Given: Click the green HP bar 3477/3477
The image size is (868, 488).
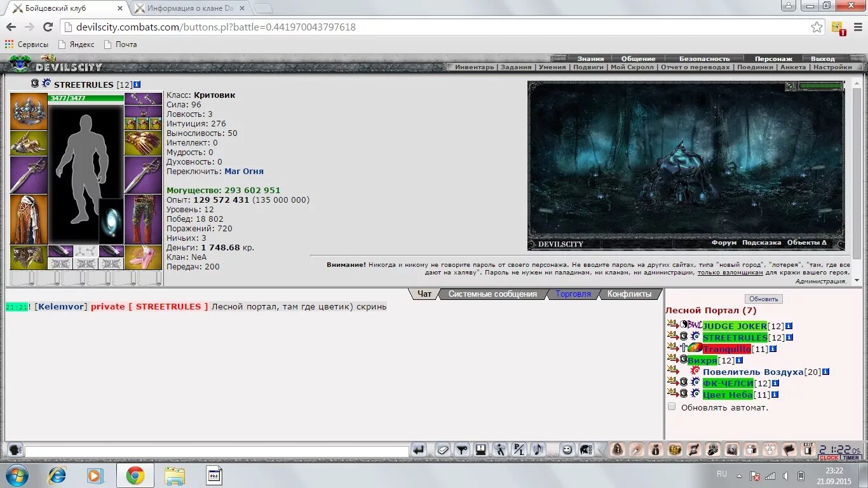Looking at the screenshot, I should click(x=86, y=98).
